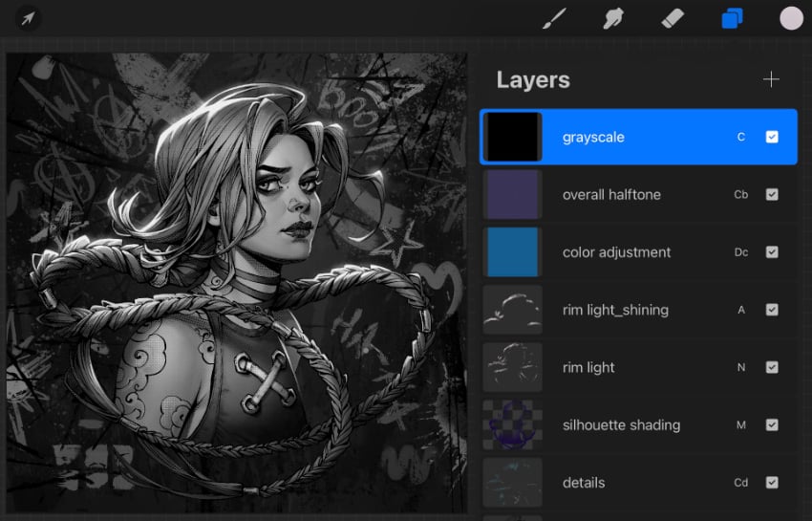Open blend mode Dc on color adjustment
Viewport: 812px width, 521px height.
tap(741, 252)
